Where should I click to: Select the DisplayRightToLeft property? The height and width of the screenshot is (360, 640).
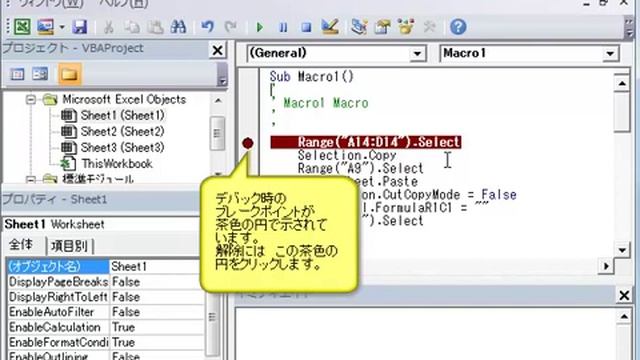tap(58, 297)
